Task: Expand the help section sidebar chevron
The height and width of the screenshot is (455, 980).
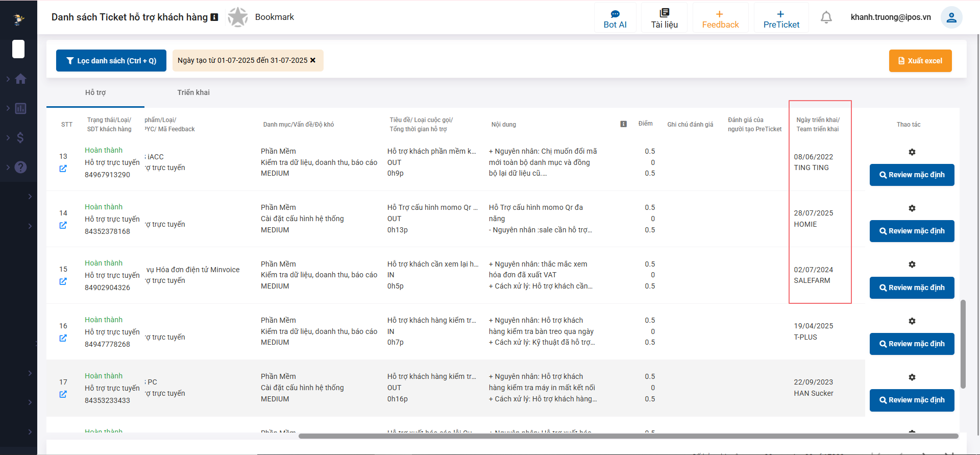Action: coord(8,167)
